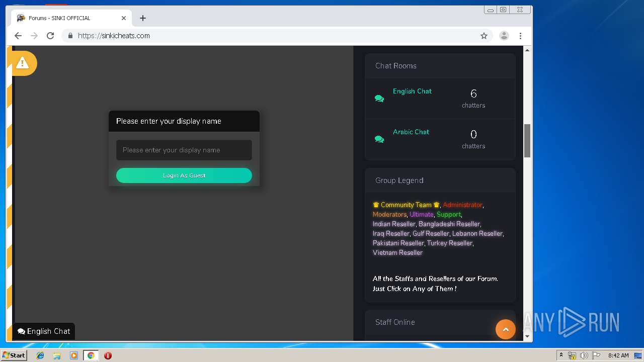Click the Indian Reseller link
The width and height of the screenshot is (644, 362).
point(394,224)
